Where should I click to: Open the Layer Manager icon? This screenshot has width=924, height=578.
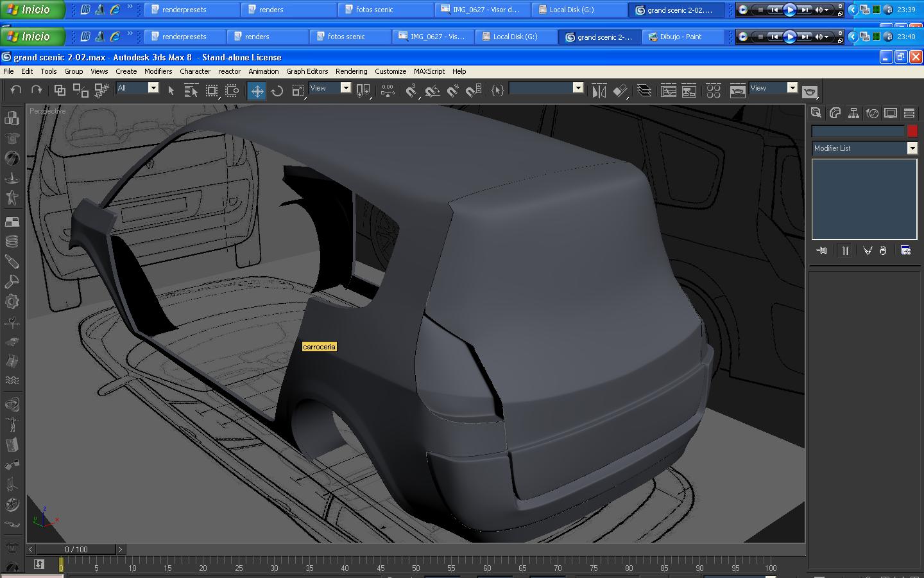click(x=644, y=91)
